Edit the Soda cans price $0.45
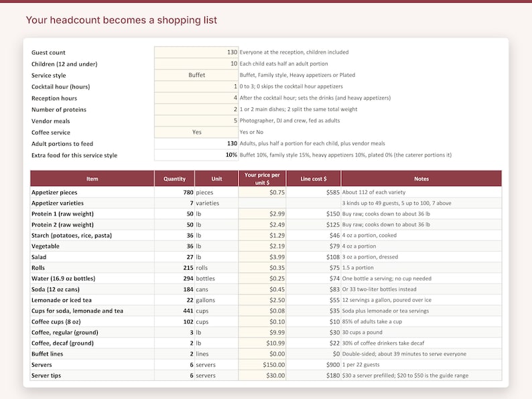 click(262, 289)
